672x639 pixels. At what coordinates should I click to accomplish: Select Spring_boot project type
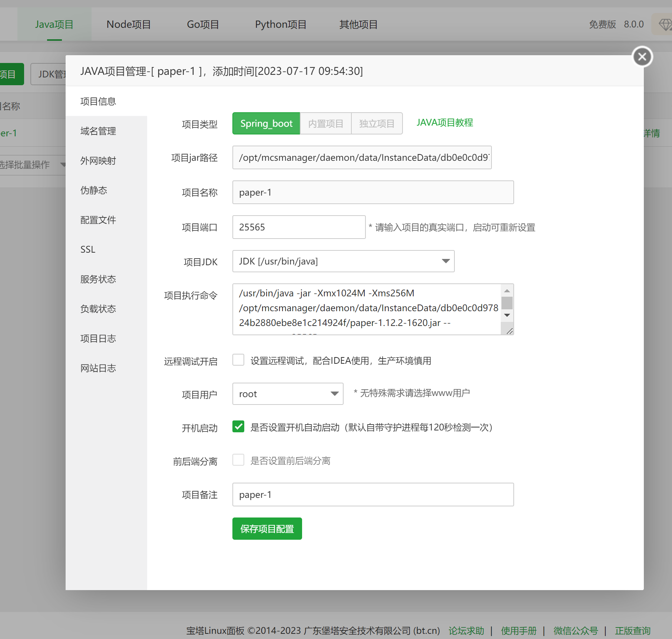[x=266, y=123]
